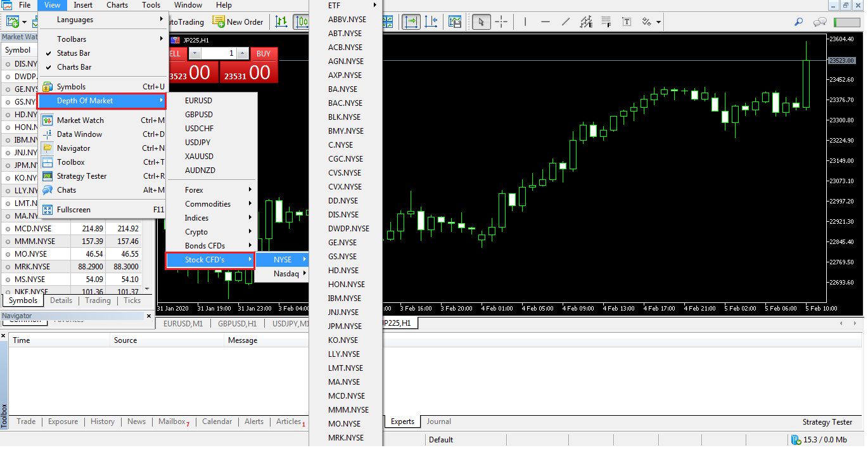This screenshot has height=450, width=868.
Task: Open the chart Templates icon
Action: (x=455, y=22)
